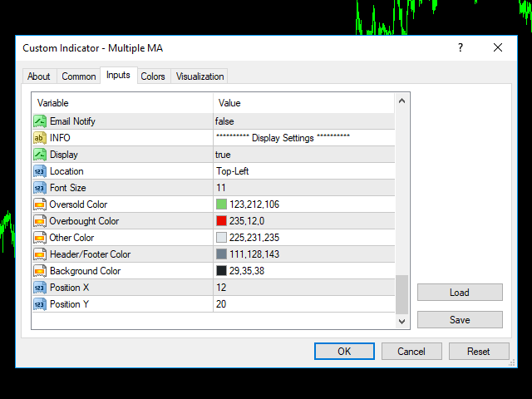Click the Email Notify boolean type icon
Viewport: 532px width, 399px height.
[x=39, y=121]
